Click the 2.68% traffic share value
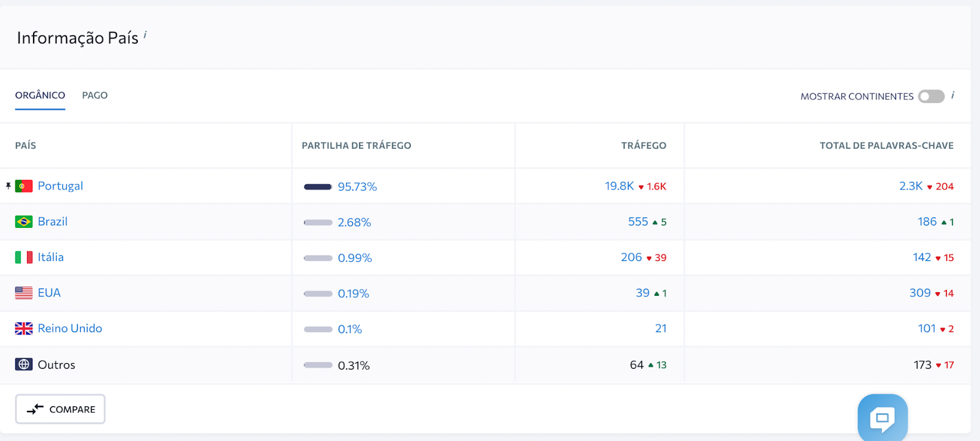Screen dimensions: 980x441 tap(355, 222)
